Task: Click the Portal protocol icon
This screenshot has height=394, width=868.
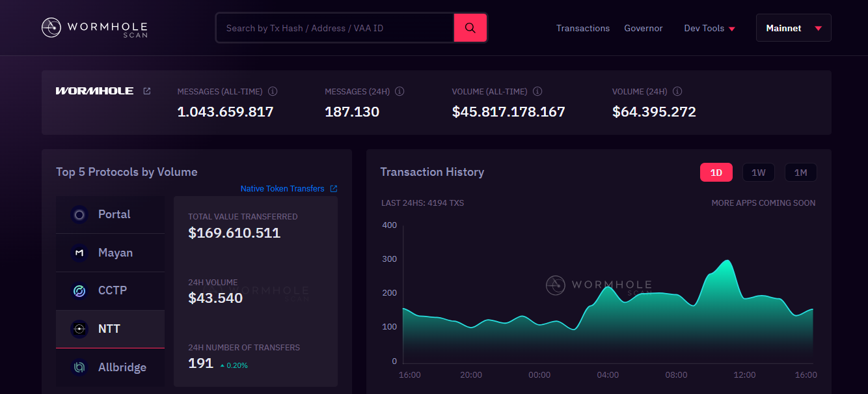Action: 79,214
